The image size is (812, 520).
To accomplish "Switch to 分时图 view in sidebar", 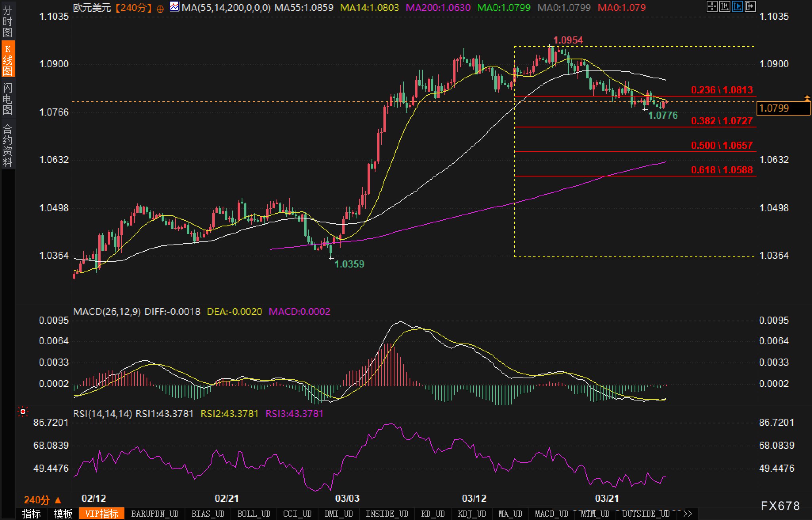I will pyautogui.click(x=8, y=21).
